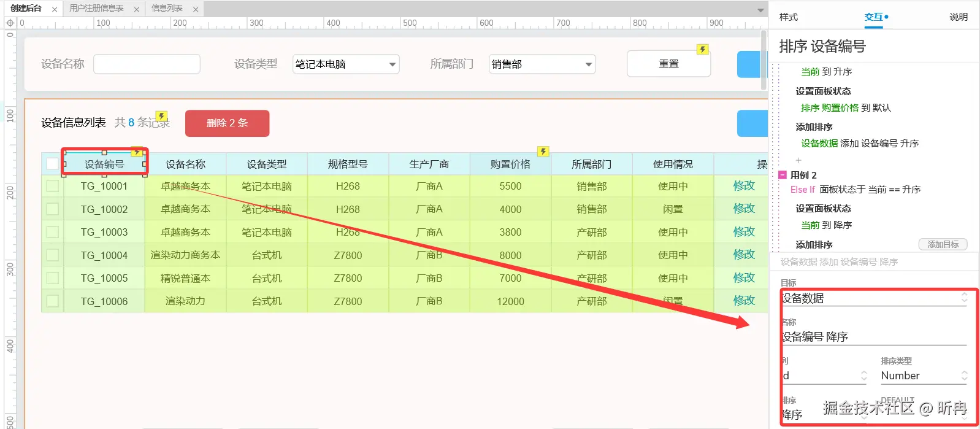The image size is (980, 429).
Task: Click 修改 link in TG_10001 row
Action: 744,186
